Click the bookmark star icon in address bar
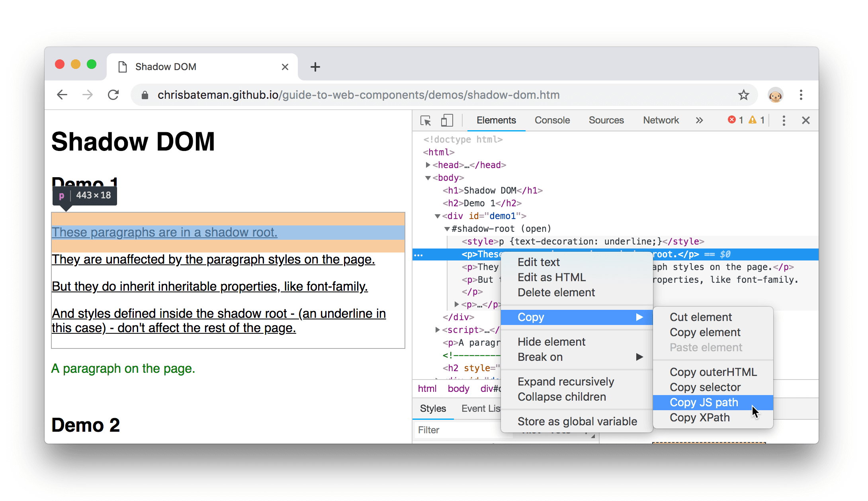 (744, 95)
